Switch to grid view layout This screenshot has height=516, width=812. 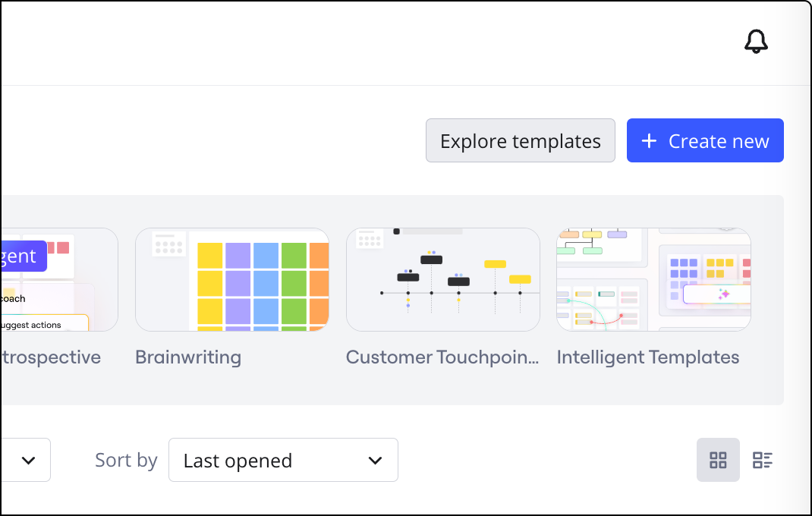coord(718,460)
